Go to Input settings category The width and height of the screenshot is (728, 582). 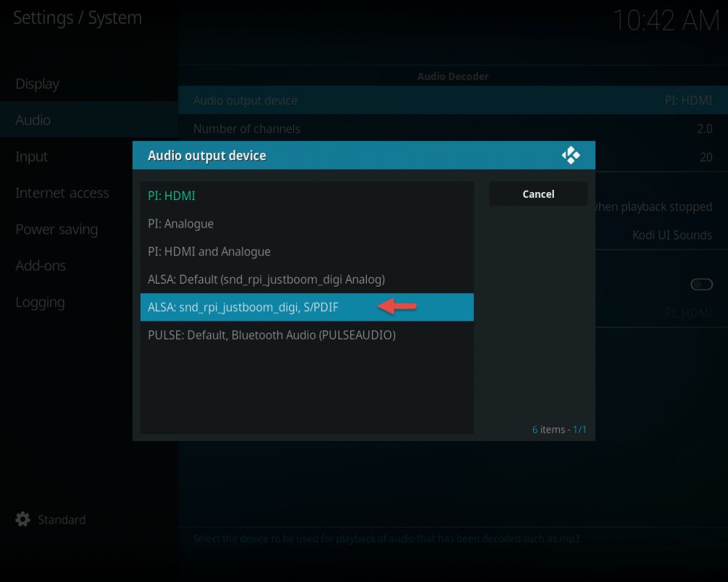coord(32,156)
